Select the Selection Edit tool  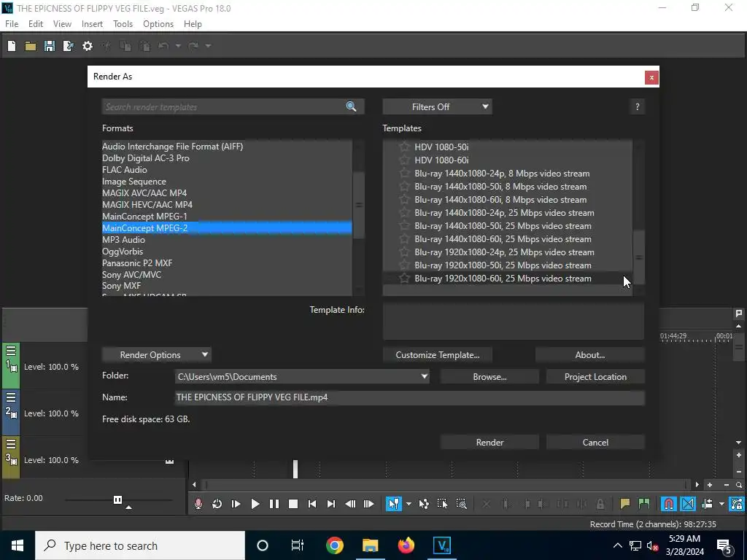click(443, 504)
